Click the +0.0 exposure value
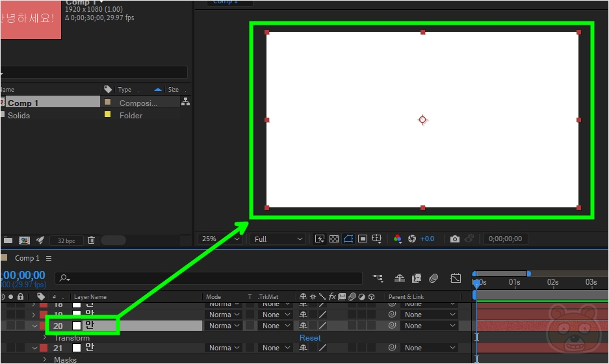609x364 pixels. click(x=427, y=239)
